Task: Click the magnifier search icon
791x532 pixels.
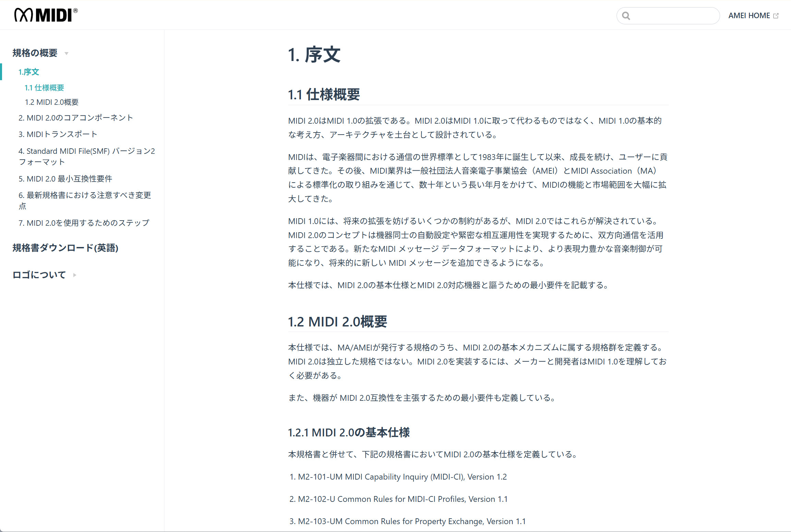Action: click(626, 16)
